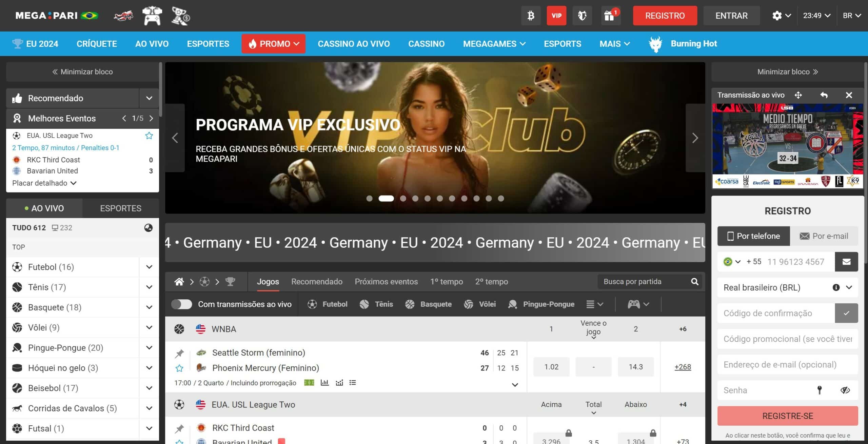The width and height of the screenshot is (868, 444).
Task: Click the trophy breadcrumb icon
Action: click(x=230, y=282)
